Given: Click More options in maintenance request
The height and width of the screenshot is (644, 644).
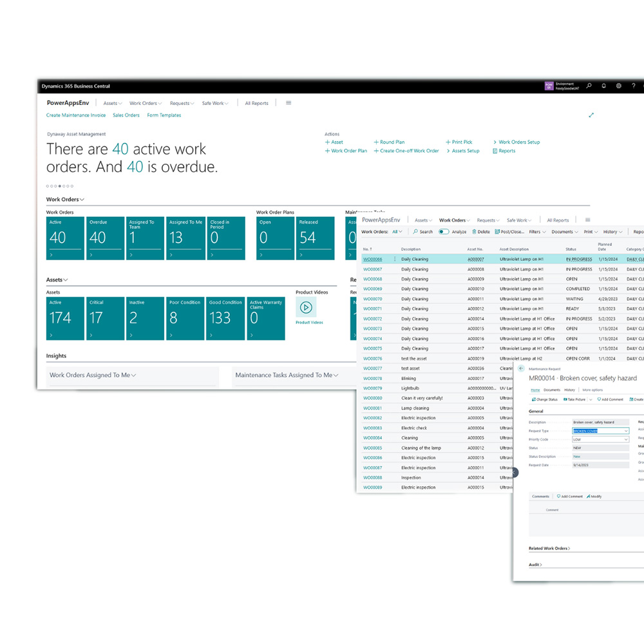Looking at the screenshot, I should point(592,390).
